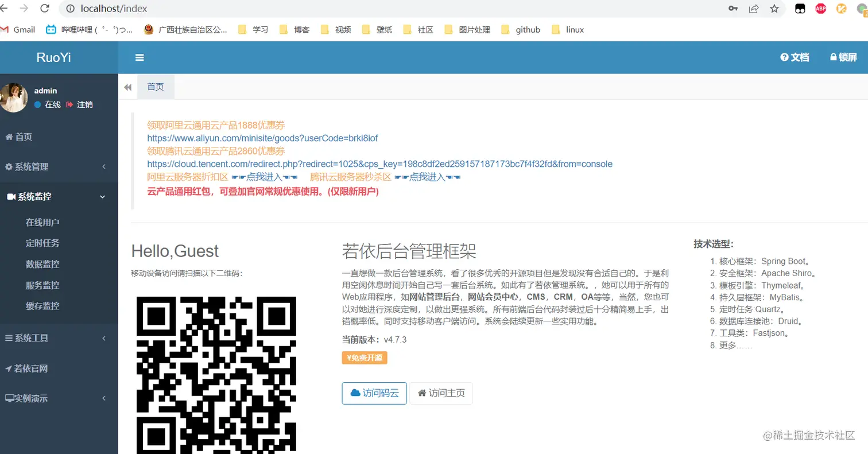This screenshot has width=868, height=454.
Task: View site information icon
Action: point(71,9)
